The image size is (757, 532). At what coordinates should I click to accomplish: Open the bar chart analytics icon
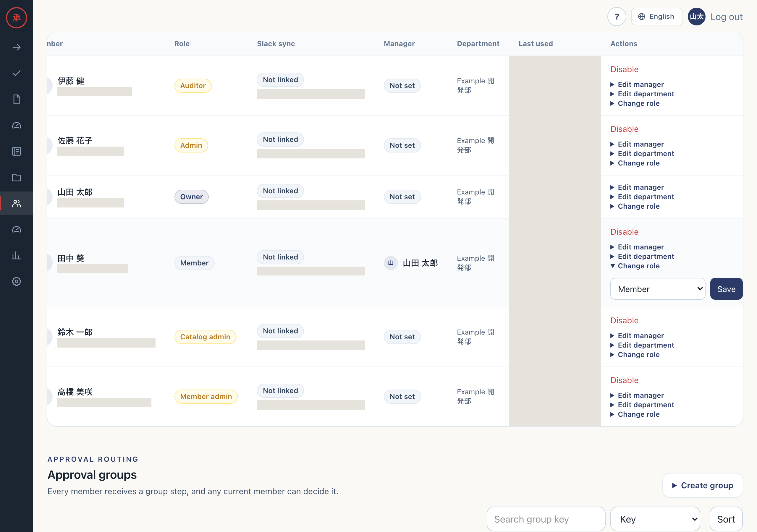(17, 255)
